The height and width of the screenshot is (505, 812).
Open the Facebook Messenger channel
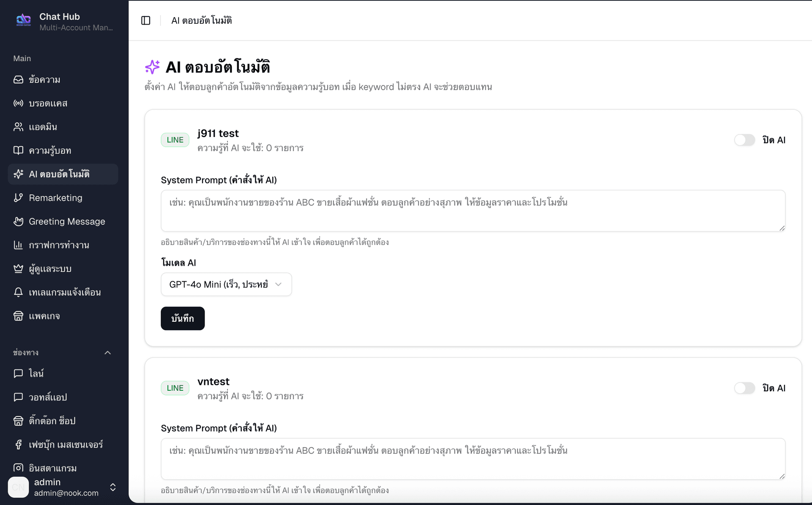66,444
